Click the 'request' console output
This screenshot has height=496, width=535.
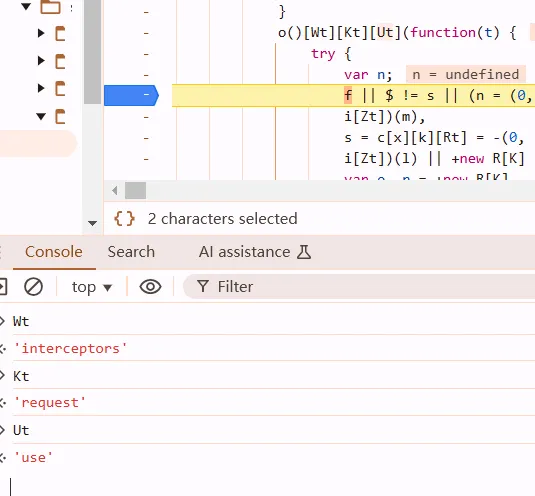click(x=50, y=403)
